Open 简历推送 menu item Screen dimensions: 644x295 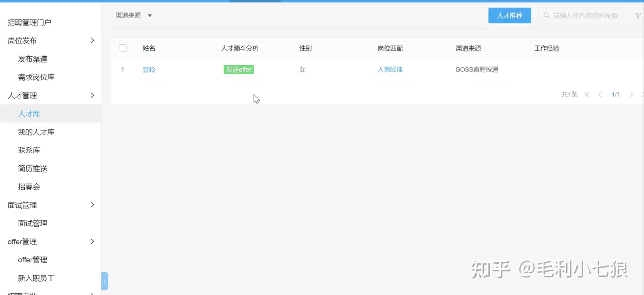pyautogui.click(x=33, y=169)
